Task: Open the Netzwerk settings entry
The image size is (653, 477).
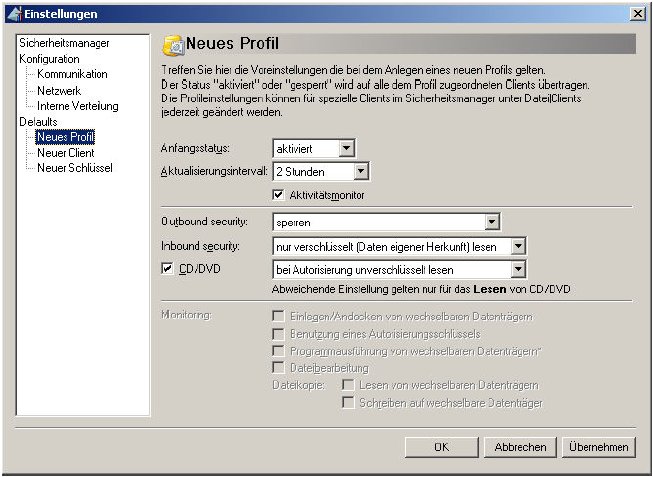Action: 59,90
